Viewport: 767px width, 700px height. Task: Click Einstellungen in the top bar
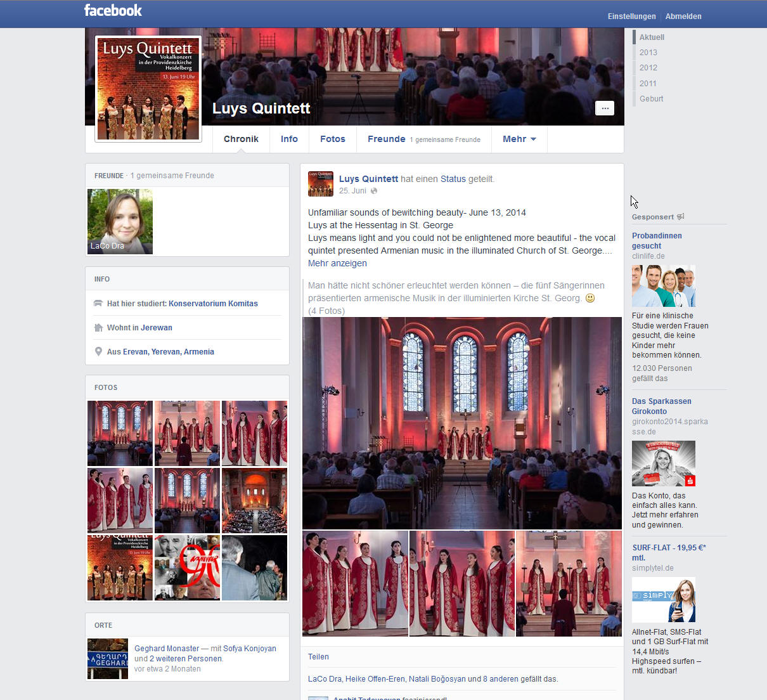pyautogui.click(x=631, y=16)
